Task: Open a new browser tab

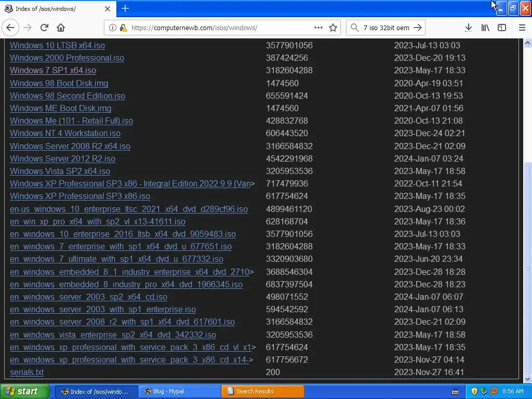Action: click(125, 8)
